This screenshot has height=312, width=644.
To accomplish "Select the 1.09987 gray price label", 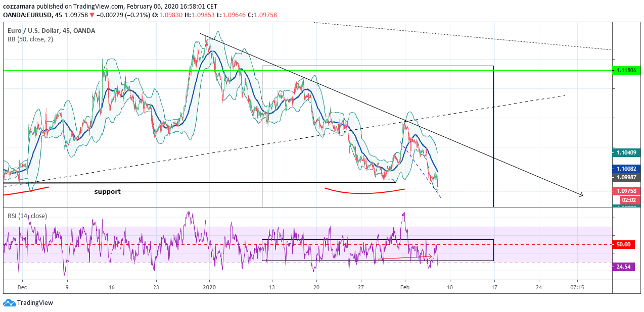I will coord(626,177).
